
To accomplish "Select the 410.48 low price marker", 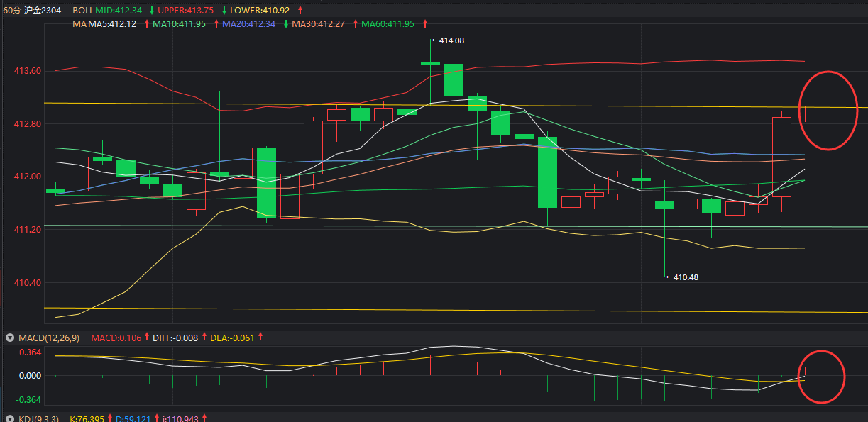I will click(685, 277).
